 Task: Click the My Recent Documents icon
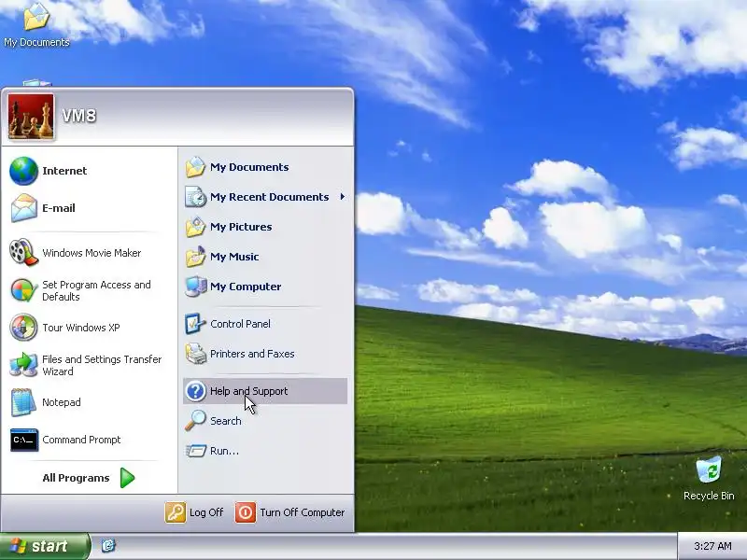point(195,197)
